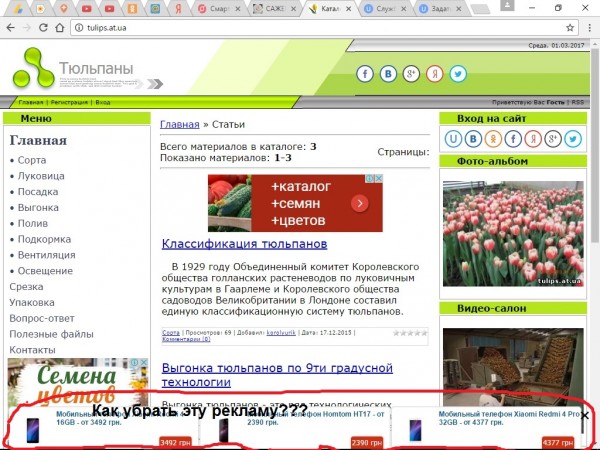This screenshot has width=600, height=450.
Task: Open Выгонка in left menu
Action: point(38,207)
